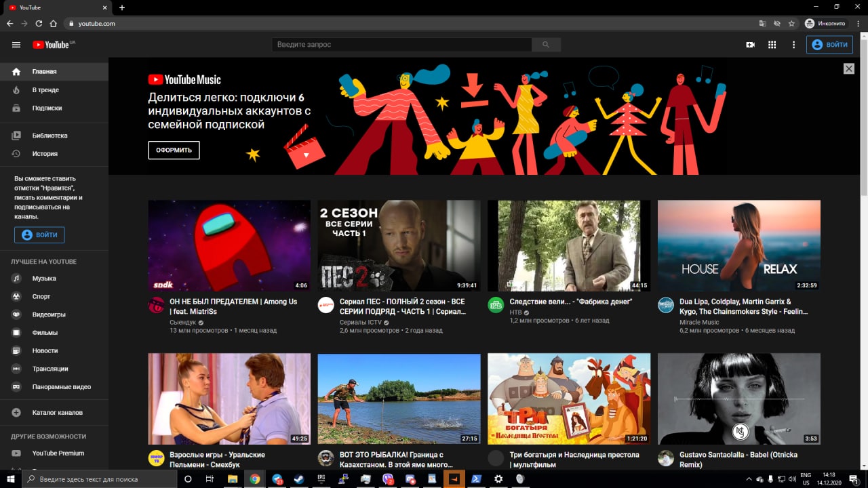Click the НТВ channel avatar
Screen dimensions: 868x488
pyautogui.click(x=496, y=305)
